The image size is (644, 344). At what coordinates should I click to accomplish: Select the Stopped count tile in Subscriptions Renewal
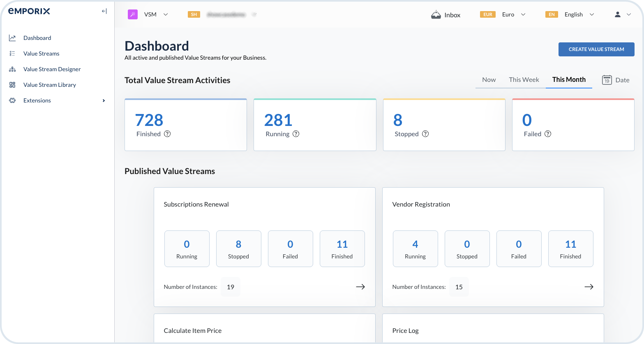click(238, 249)
